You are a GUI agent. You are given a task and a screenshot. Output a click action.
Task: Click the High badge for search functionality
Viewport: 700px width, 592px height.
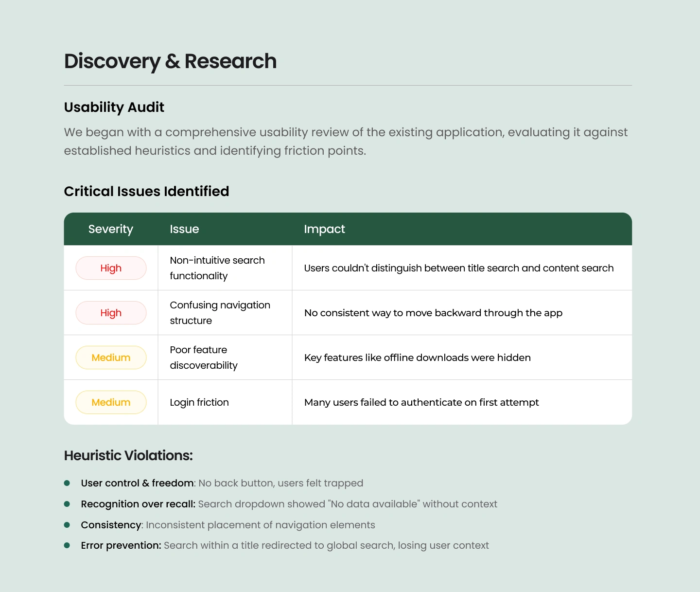coord(111,268)
